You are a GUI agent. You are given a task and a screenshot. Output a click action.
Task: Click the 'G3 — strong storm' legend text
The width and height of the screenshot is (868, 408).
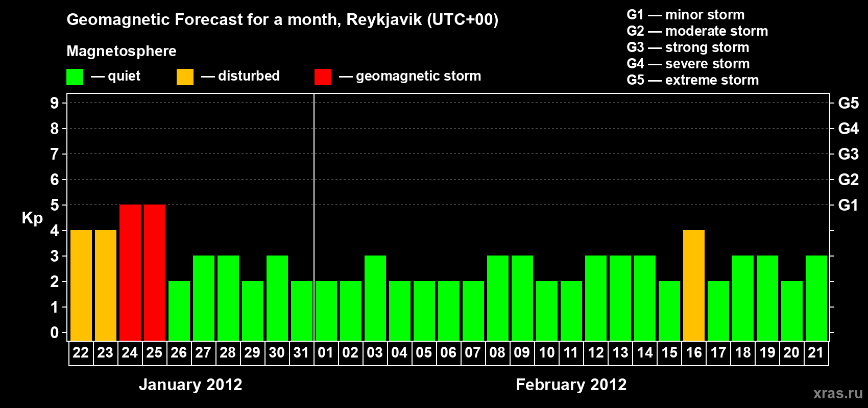(x=688, y=47)
